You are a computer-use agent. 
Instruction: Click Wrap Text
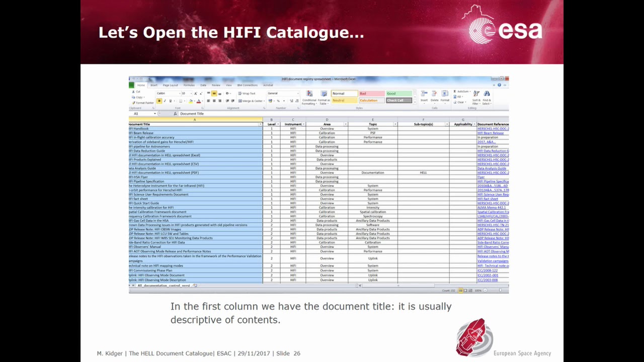tap(247, 94)
